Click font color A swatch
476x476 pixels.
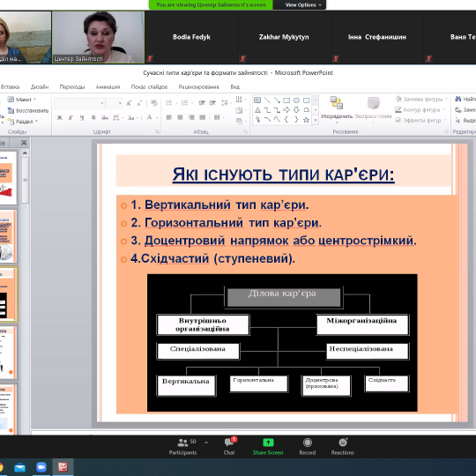coord(149,117)
